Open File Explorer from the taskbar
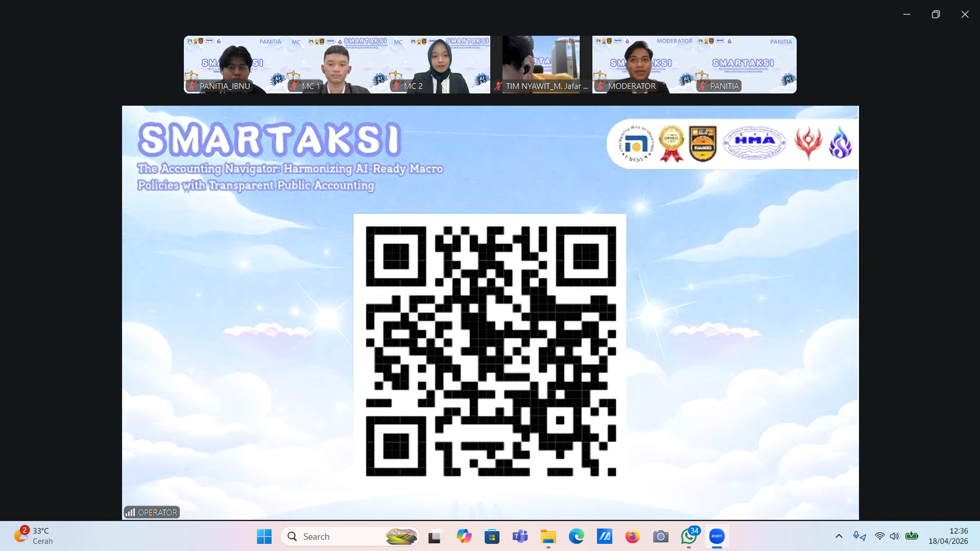Image resolution: width=980 pixels, height=551 pixels. click(x=548, y=536)
